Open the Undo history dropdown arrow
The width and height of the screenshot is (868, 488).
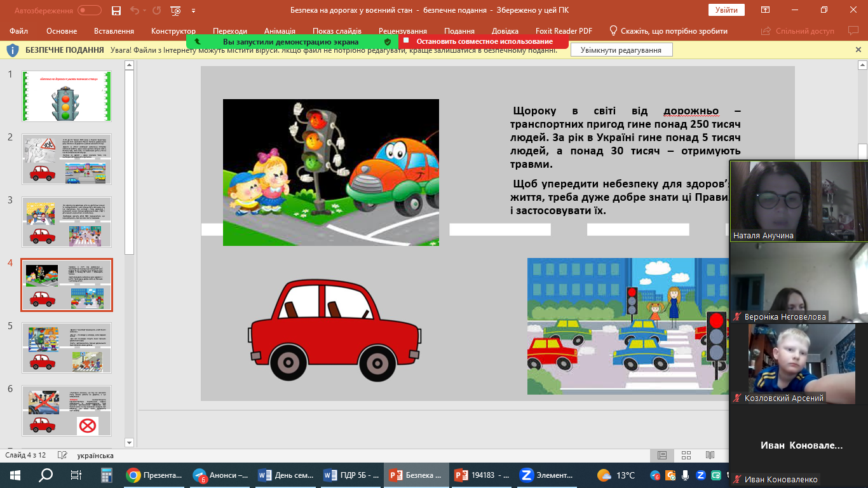click(x=145, y=10)
